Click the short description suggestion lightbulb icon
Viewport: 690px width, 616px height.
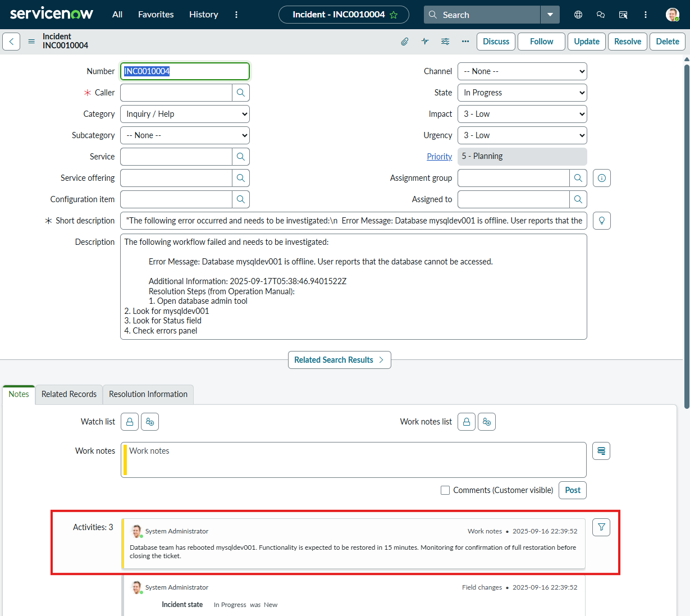[x=602, y=221]
